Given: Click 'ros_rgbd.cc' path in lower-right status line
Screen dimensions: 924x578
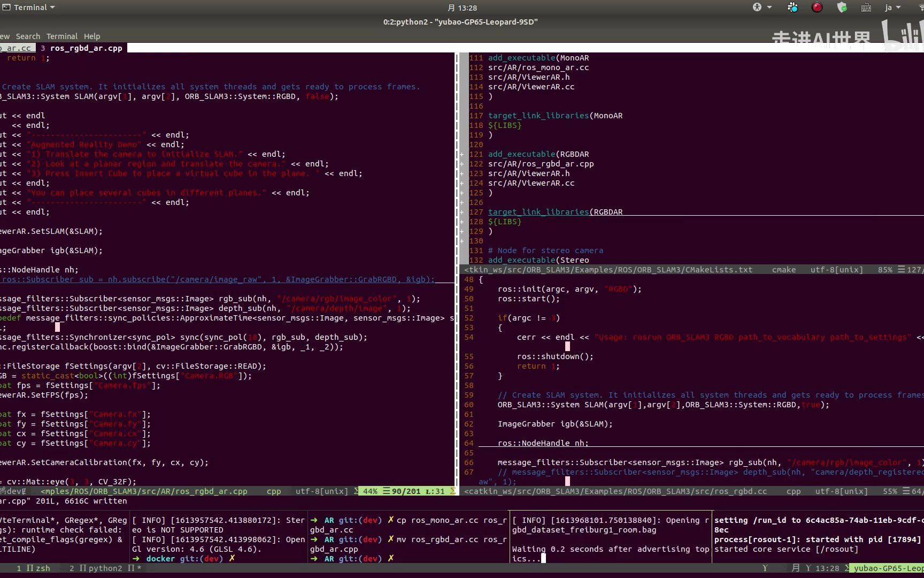Looking at the screenshot, I should 615,491.
